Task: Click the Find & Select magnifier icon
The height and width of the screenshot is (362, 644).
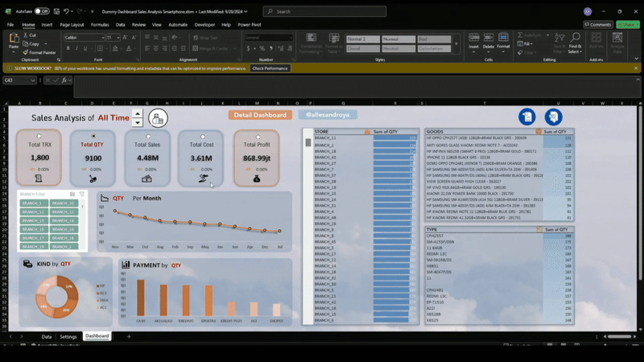Action: 575,37
